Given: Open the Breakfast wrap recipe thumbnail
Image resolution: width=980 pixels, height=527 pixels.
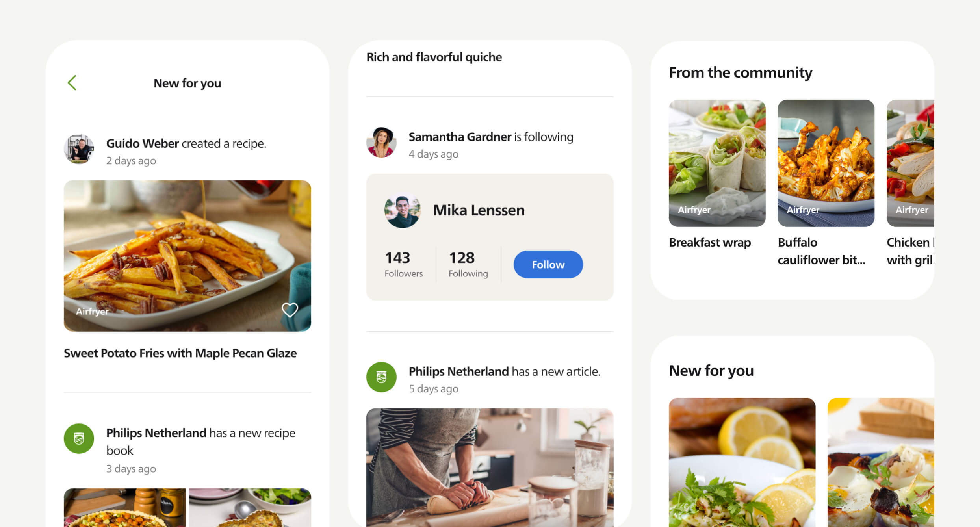Looking at the screenshot, I should pyautogui.click(x=717, y=163).
